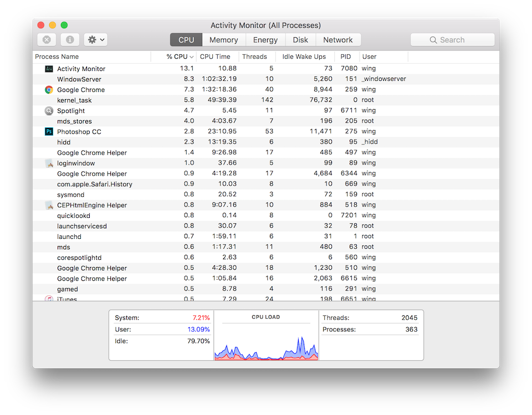This screenshot has width=532, height=415.
Task: Select the hidd process row
Action: 266,142
